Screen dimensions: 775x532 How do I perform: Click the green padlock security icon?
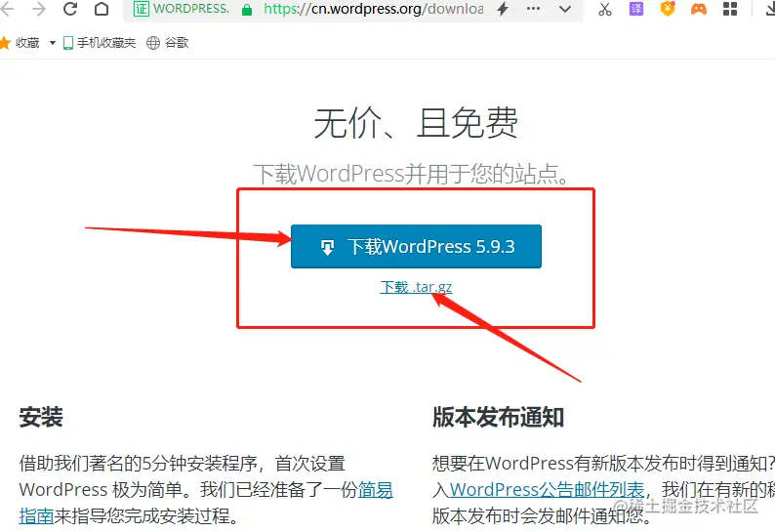[247, 10]
